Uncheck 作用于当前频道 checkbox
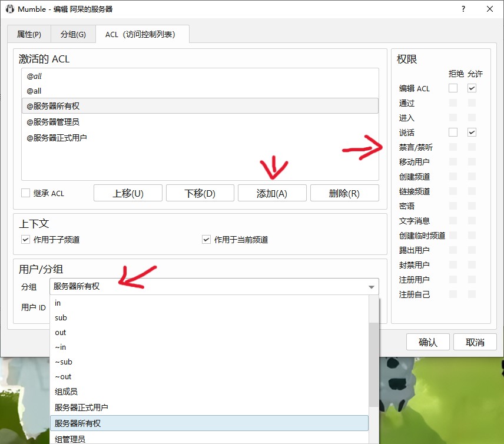 point(206,240)
